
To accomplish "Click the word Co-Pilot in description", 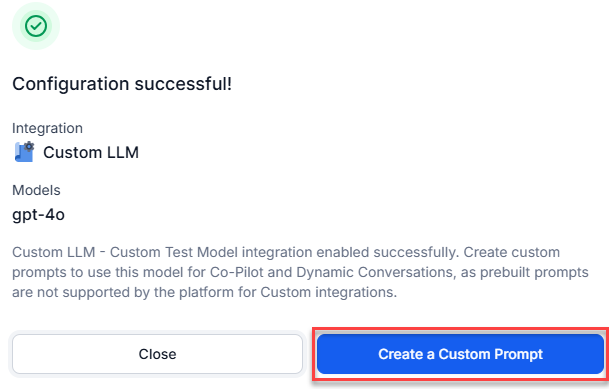I will (237, 272).
